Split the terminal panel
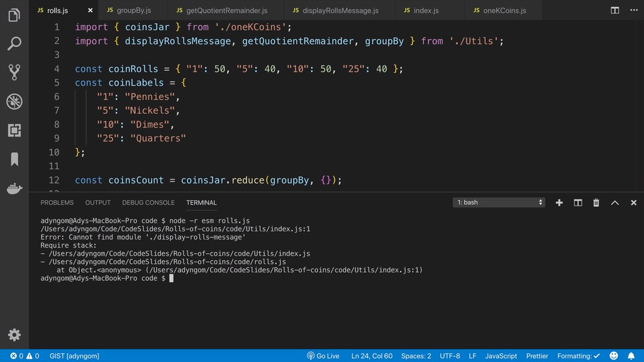 (x=578, y=202)
